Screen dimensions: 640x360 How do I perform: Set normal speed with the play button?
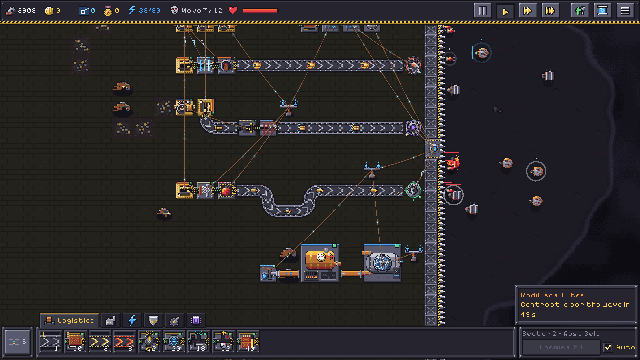(x=505, y=10)
